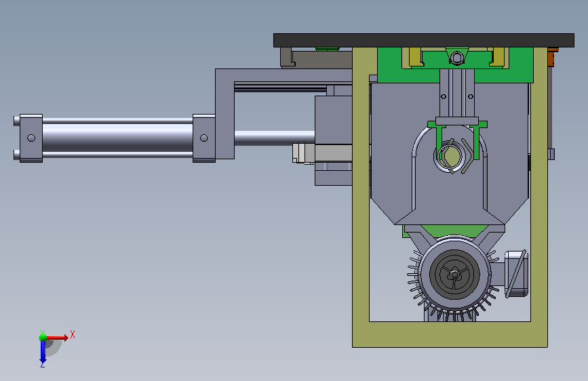Screen dimensions: 588x381
Task: Select the pneumatic cylinder barrel
Action: [x=117, y=138]
